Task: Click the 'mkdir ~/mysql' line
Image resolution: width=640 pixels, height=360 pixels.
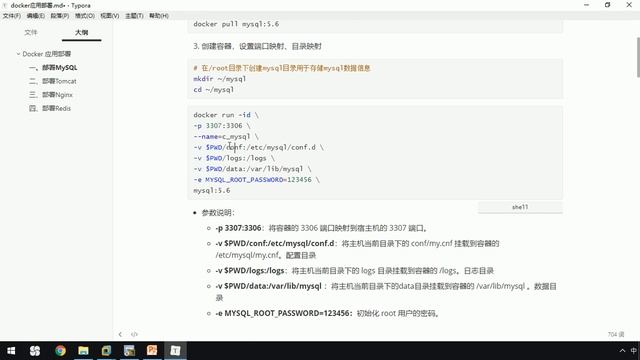Action: click(220, 79)
